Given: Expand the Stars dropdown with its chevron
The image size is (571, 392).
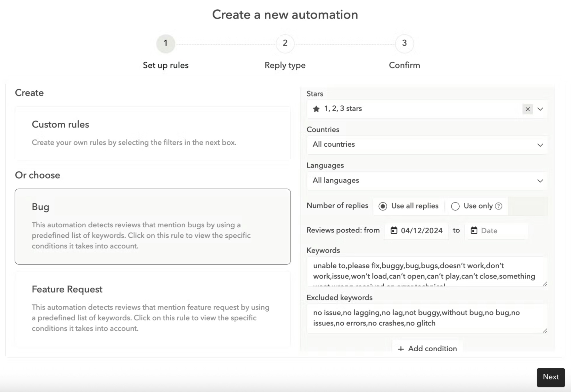Looking at the screenshot, I should coord(540,109).
